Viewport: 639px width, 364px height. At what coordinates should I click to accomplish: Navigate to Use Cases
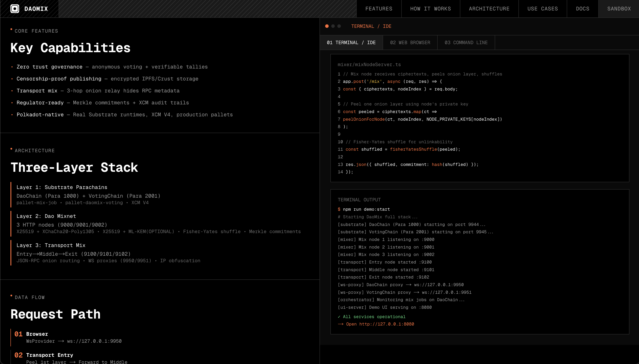pyautogui.click(x=542, y=9)
